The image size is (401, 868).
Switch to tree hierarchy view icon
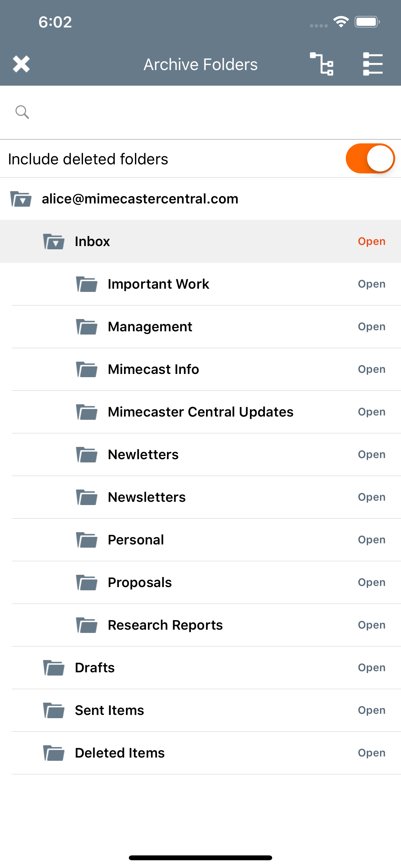(x=322, y=64)
